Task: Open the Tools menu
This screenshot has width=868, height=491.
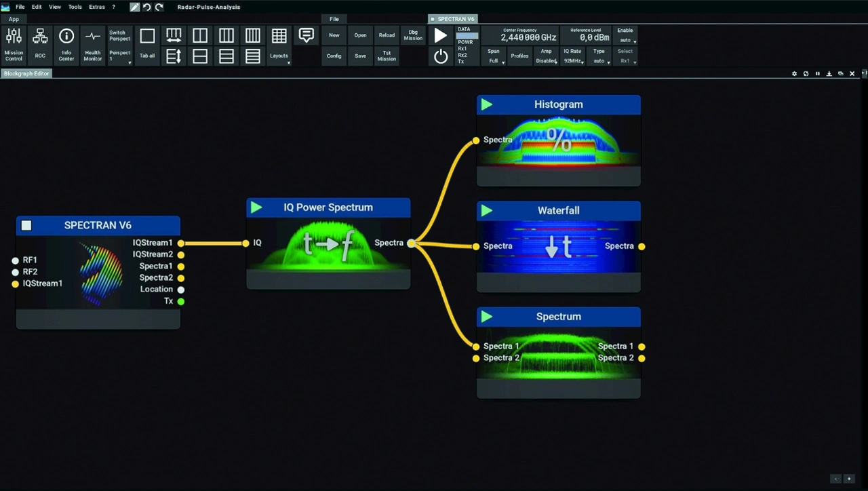Action: [x=75, y=7]
